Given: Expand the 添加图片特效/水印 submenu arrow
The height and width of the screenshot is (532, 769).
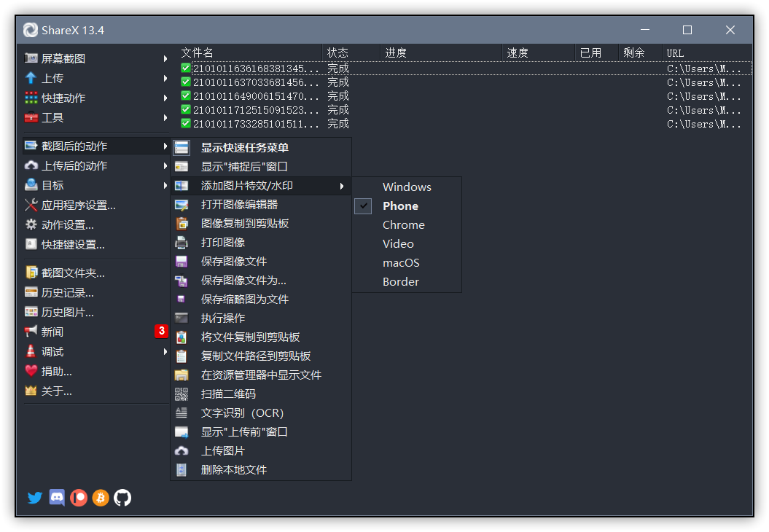Looking at the screenshot, I should (x=342, y=186).
